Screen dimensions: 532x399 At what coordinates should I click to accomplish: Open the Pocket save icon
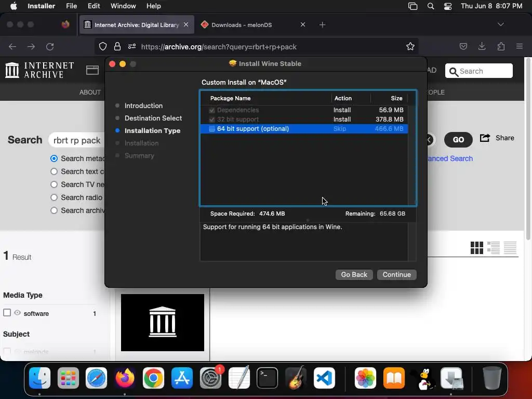pos(463,46)
